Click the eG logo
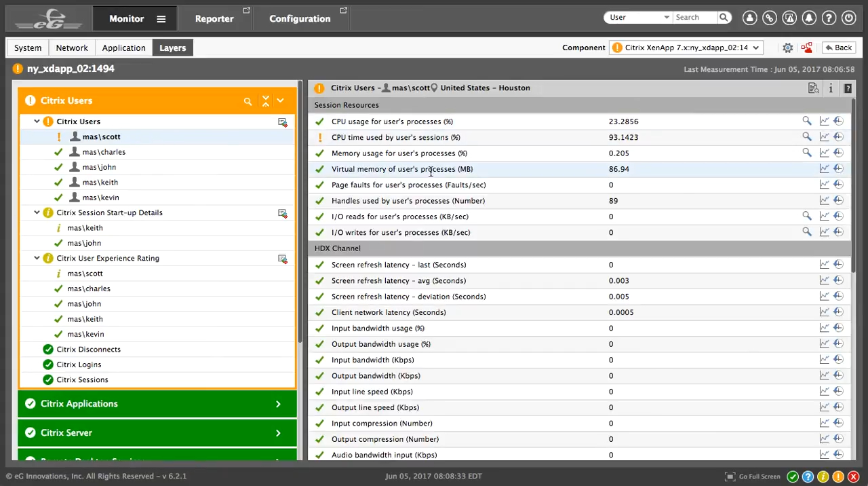The width and height of the screenshot is (868, 486). coord(49,18)
